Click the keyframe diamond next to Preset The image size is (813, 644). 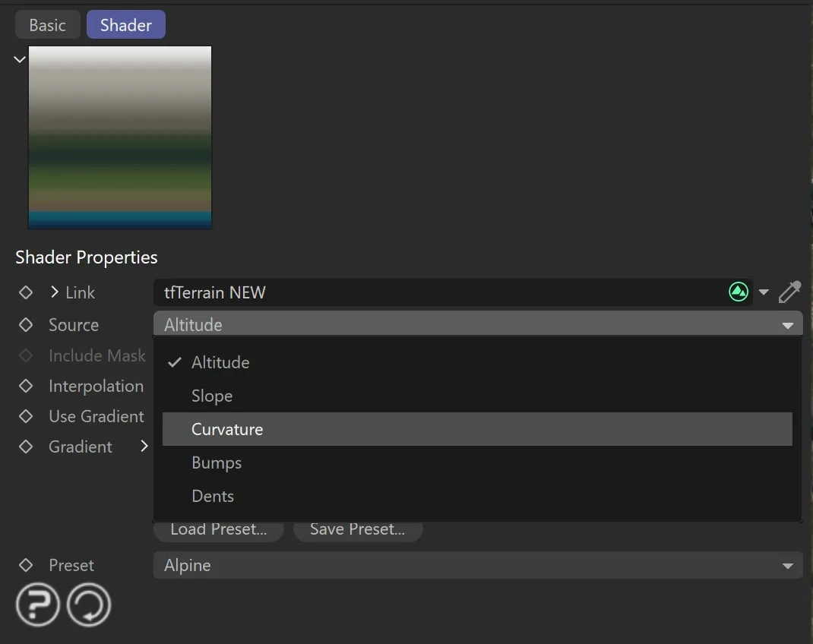click(x=26, y=565)
